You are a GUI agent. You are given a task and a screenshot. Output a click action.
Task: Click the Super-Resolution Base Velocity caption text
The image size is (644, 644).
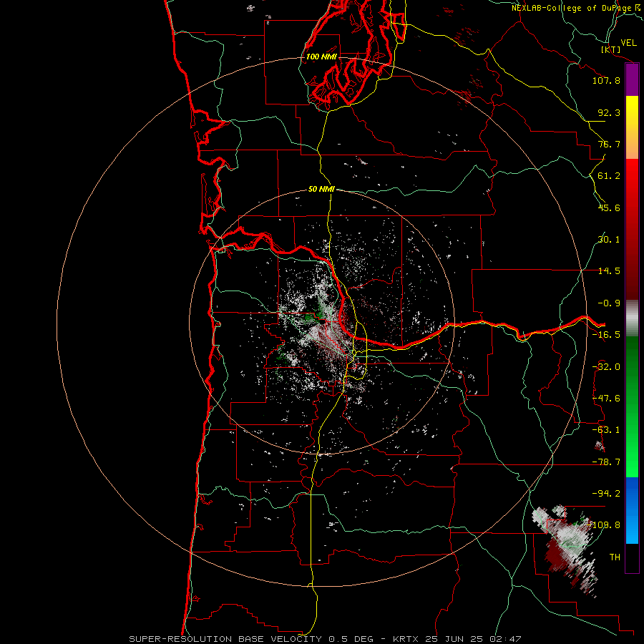[326, 639]
